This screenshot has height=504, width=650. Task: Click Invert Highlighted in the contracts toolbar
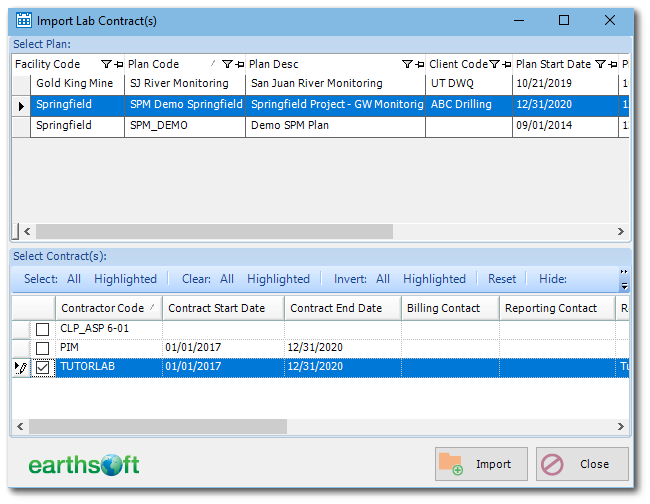(434, 279)
